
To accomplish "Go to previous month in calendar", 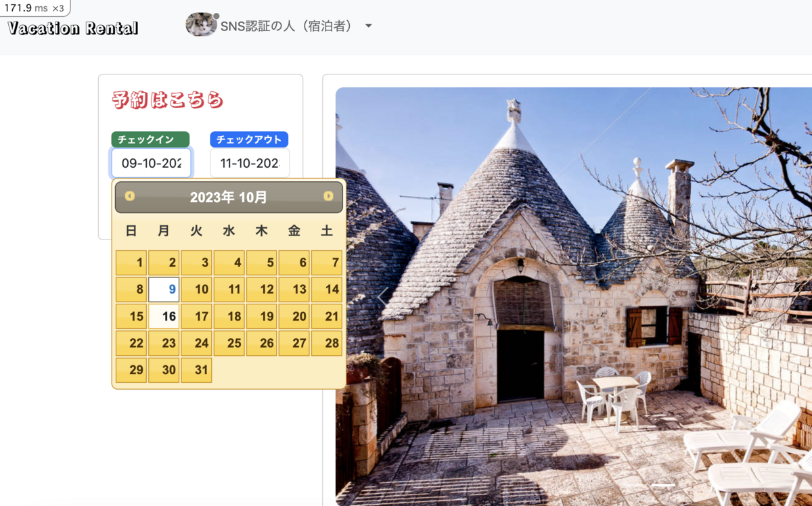I will click(x=130, y=196).
